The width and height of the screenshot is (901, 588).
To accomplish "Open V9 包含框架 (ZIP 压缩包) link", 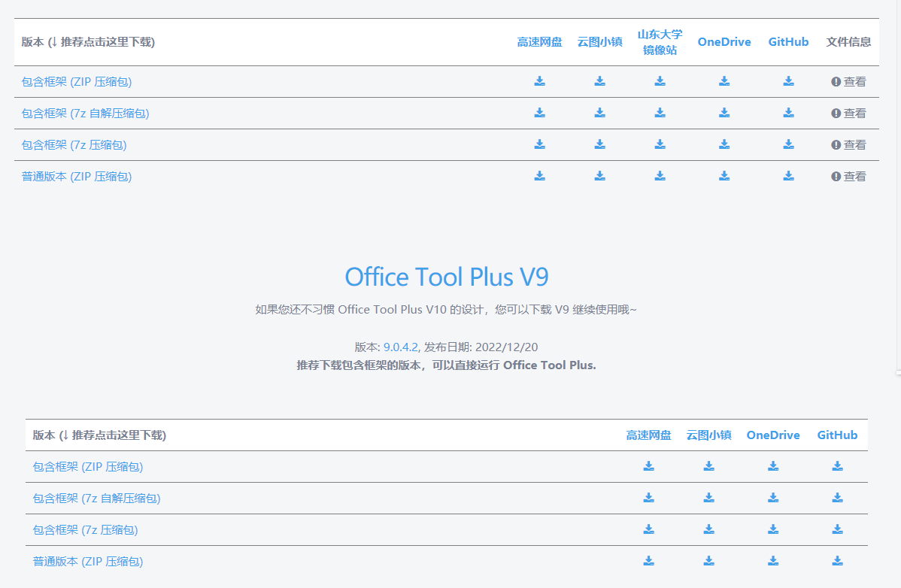I will click(88, 466).
